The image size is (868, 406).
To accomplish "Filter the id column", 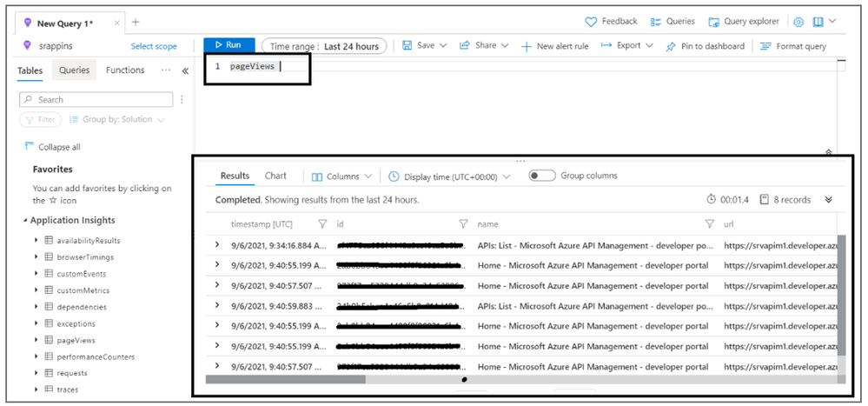I will [463, 224].
